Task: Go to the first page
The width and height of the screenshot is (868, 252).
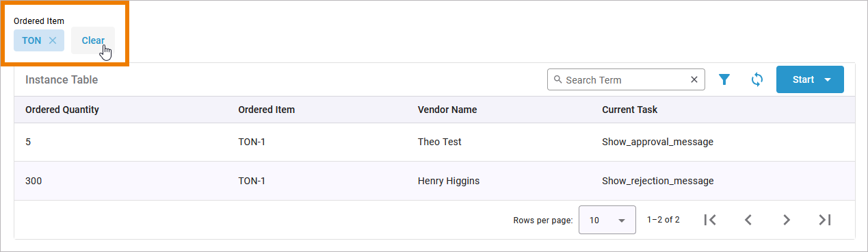Action: (x=710, y=220)
